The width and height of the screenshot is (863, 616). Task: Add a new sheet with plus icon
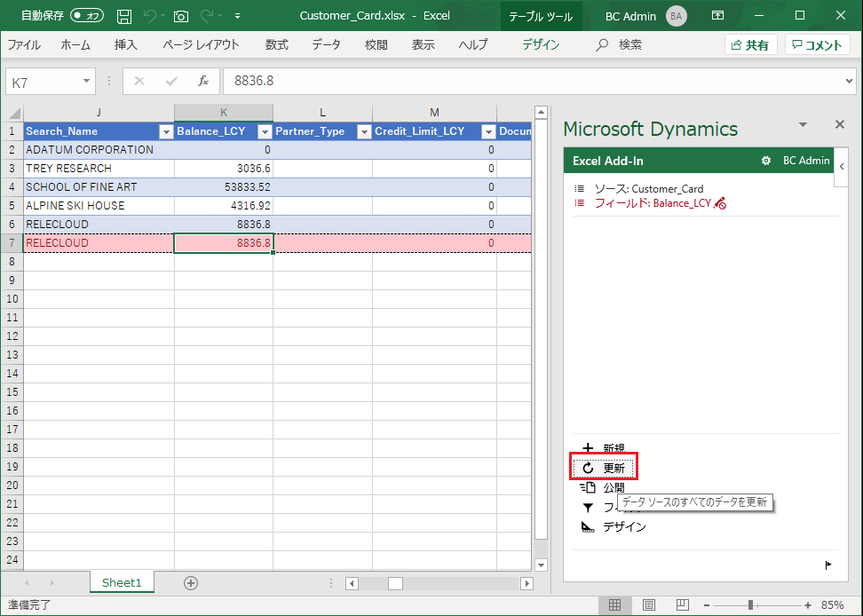point(190,583)
